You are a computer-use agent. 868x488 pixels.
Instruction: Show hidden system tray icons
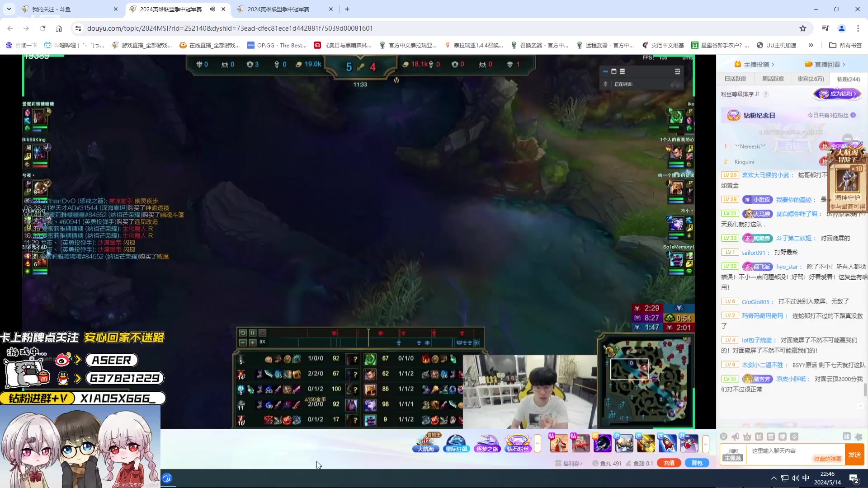[x=774, y=478]
